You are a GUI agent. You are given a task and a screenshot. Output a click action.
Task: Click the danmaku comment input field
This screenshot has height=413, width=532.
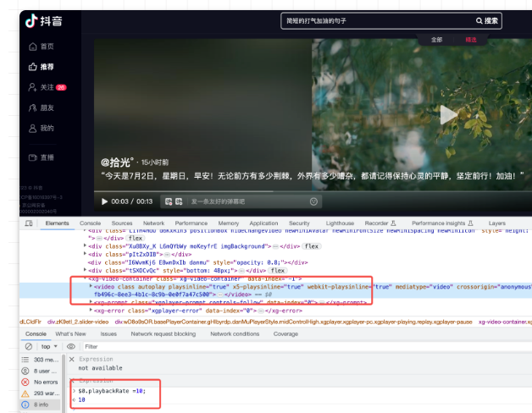(247, 201)
